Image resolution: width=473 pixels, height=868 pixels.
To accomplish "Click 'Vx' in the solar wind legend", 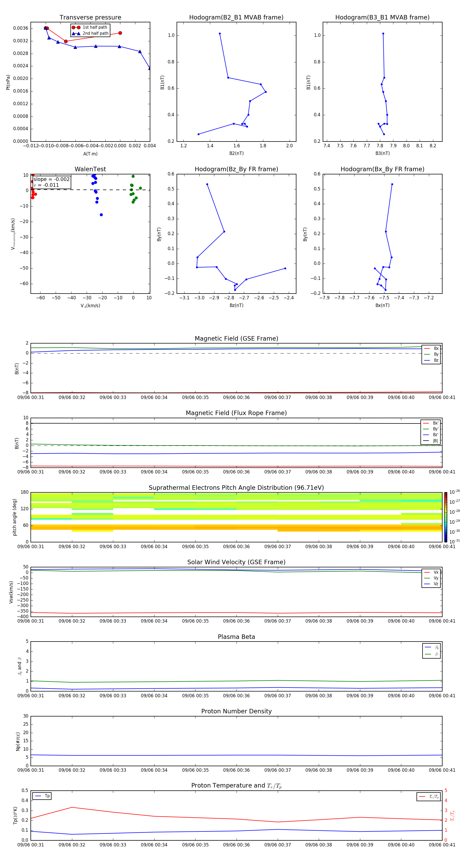I will 431,572.
